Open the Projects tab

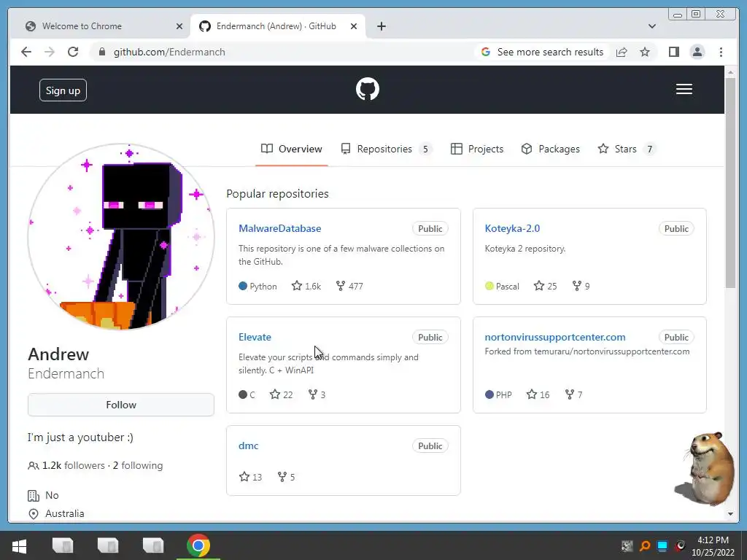coord(477,149)
